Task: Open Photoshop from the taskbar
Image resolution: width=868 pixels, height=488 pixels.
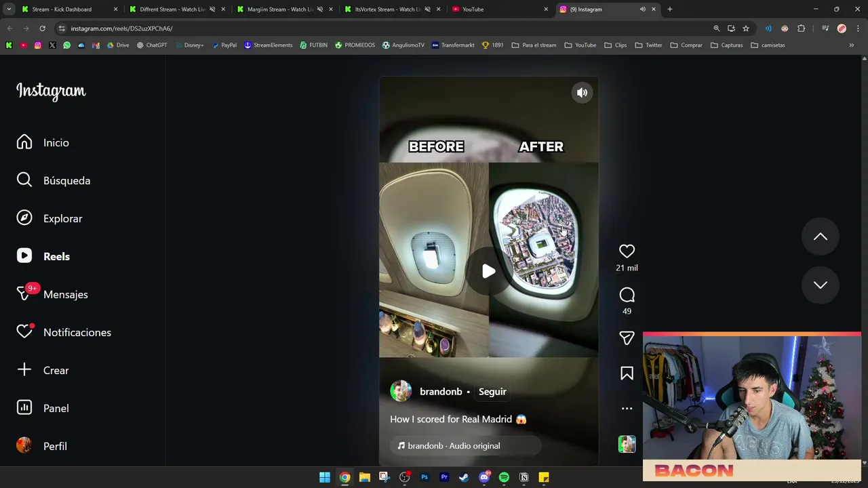Action: [425, 477]
